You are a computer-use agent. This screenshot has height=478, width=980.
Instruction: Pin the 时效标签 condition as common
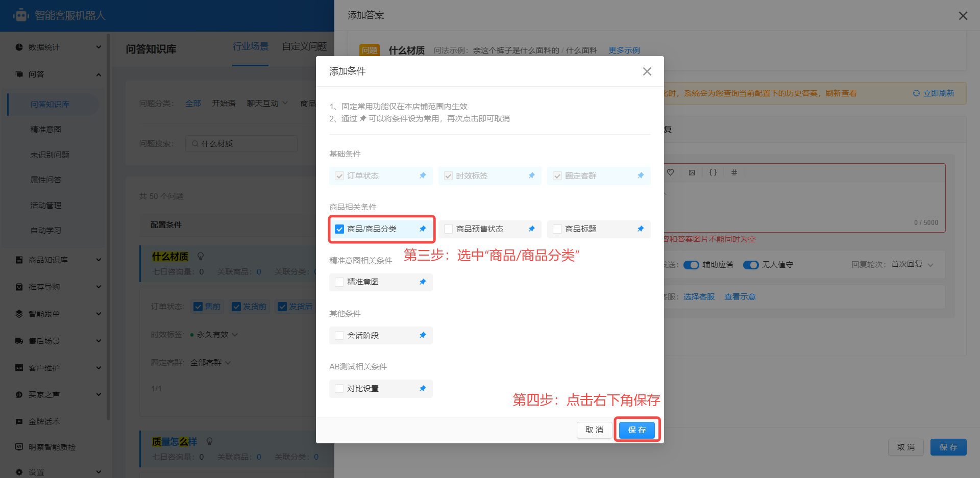531,175
